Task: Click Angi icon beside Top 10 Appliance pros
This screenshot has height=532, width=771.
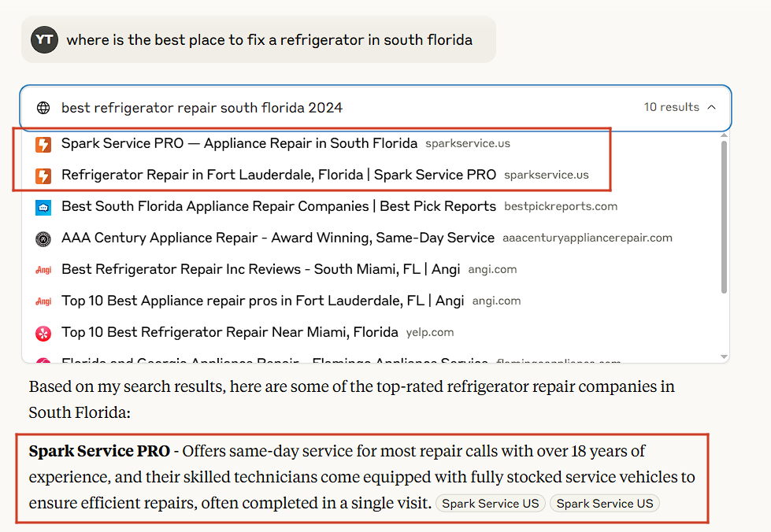Action: [43, 301]
